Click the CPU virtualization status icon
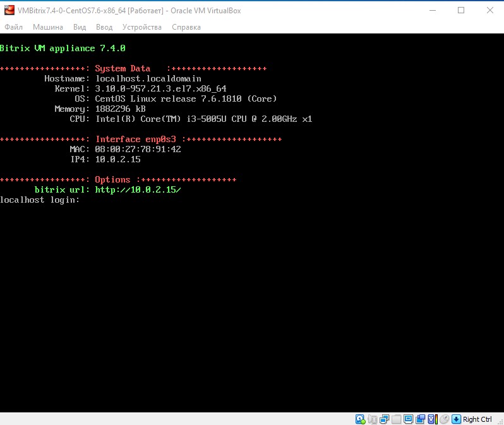This screenshot has height=425, width=504. 433,419
